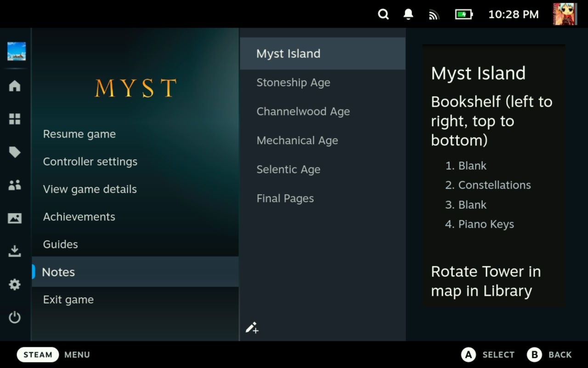
Task: Select Resume game menu item
Action: (x=135, y=134)
